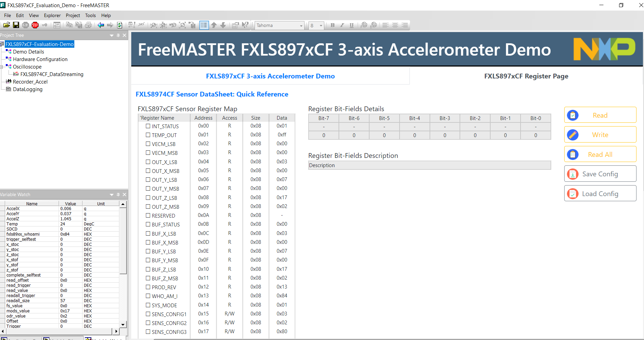
Task: Go forward with the right arrow icon
Action: (x=110, y=25)
